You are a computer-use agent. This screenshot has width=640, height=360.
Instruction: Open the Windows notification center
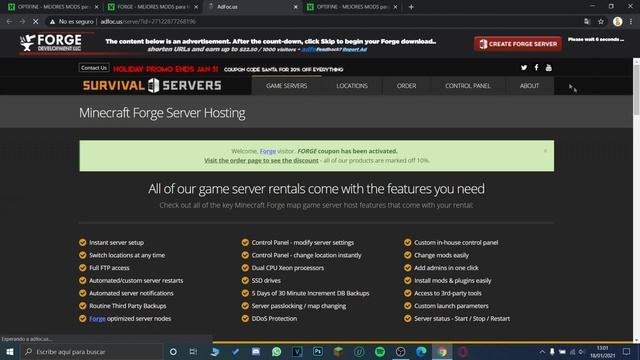627,351
